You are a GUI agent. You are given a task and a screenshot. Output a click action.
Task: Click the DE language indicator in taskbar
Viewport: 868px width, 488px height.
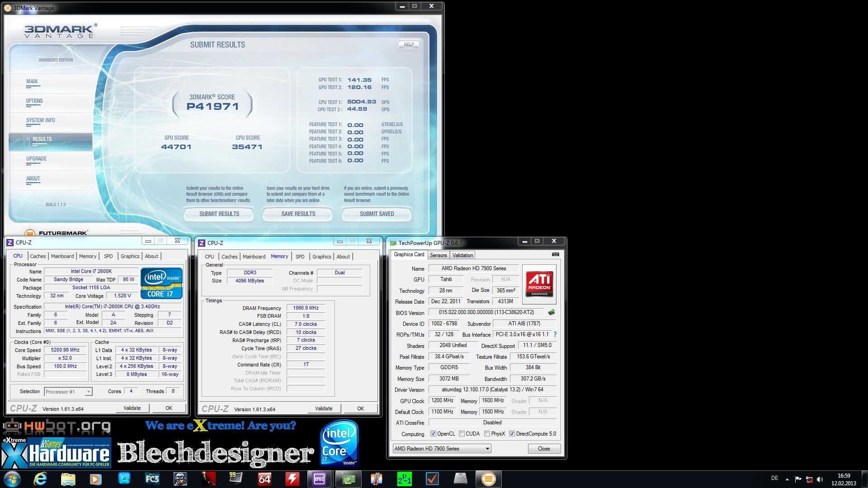pyautogui.click(x=774, y=479)
